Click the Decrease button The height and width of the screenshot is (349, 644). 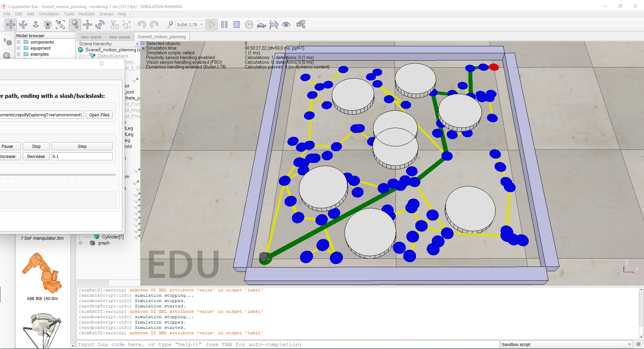36,156
